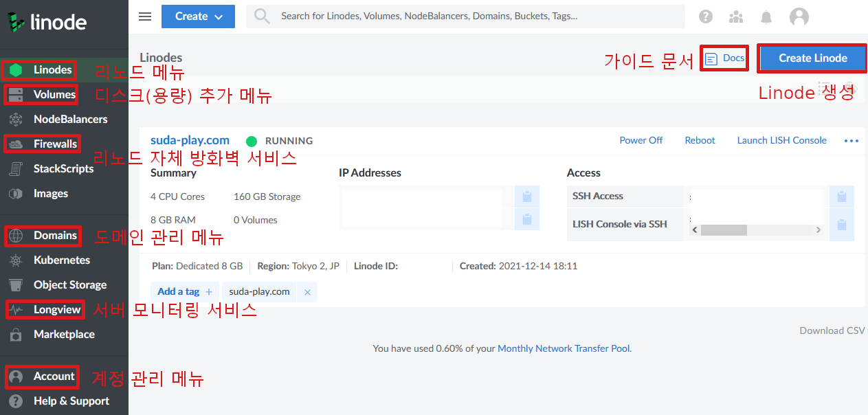Click the "Linode ID:" label
Screen dimensions: 868x415
pos(376,266)
